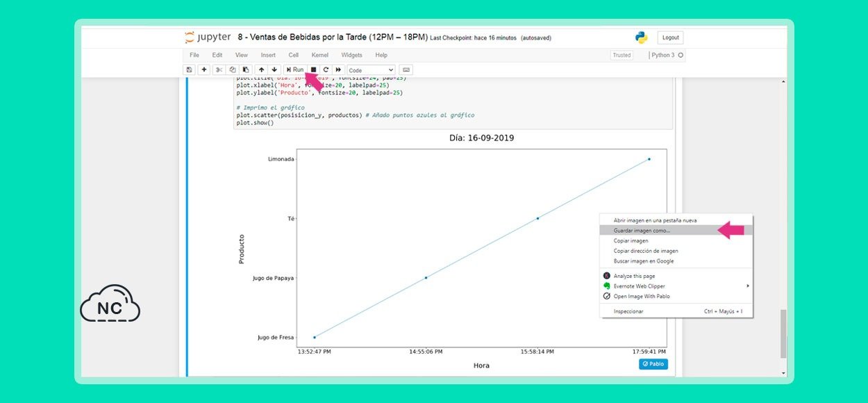This screenshot has width=868, height=403.
Task: Restart the kernel with circular arrow icon
Action: [x=326, y=69]
